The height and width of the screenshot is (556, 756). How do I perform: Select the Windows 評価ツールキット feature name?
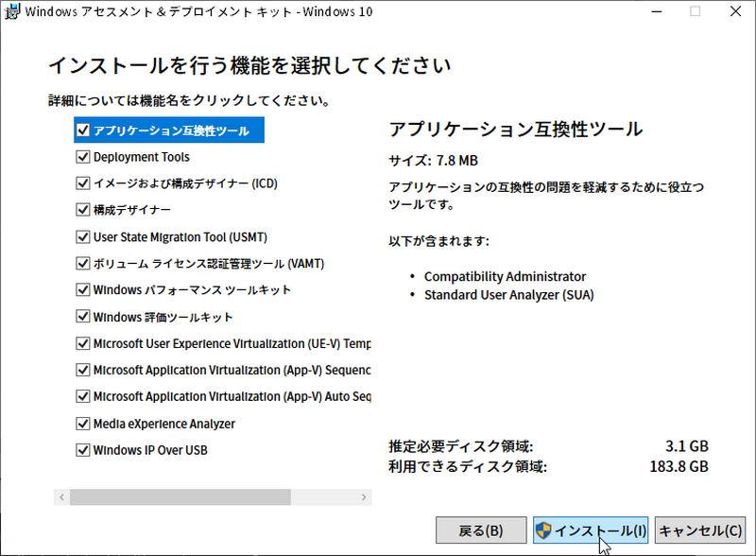tap(163, 317)
